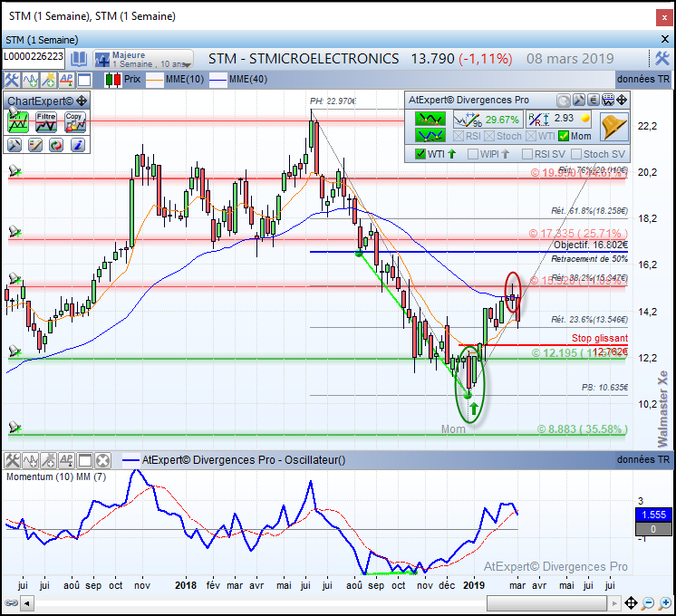Click the 'Stop glissant' label
This screenshot has height=616, width=676.
coord(600,338)
